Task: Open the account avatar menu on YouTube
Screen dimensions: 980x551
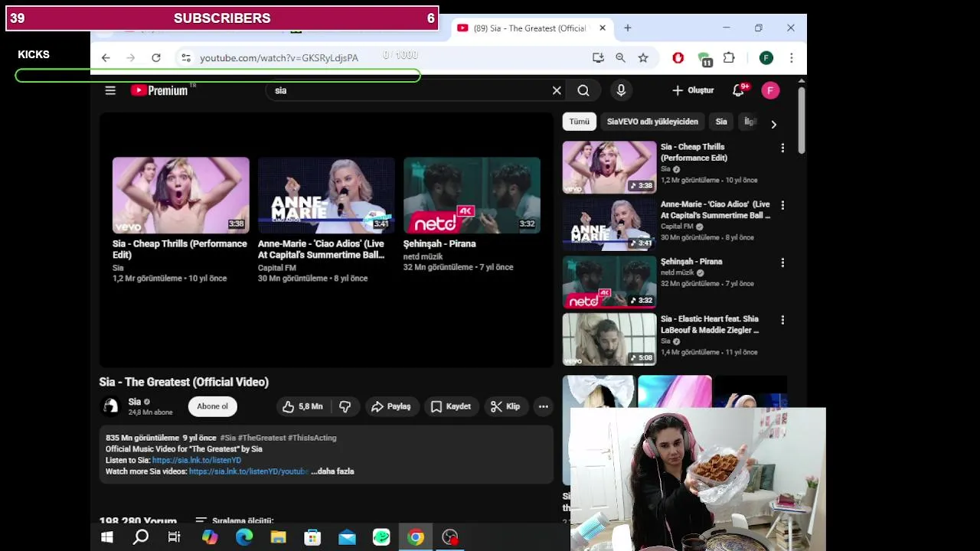Action: coord(770,90)
